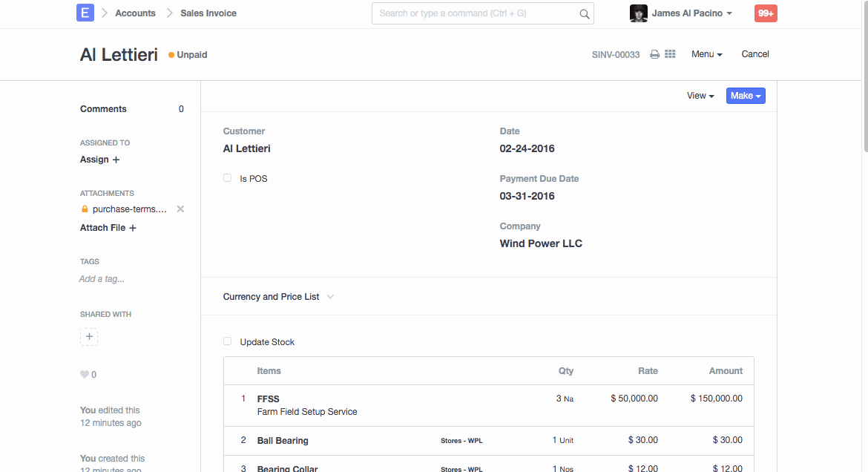Open the Menu dropdown

coord(706,54)
